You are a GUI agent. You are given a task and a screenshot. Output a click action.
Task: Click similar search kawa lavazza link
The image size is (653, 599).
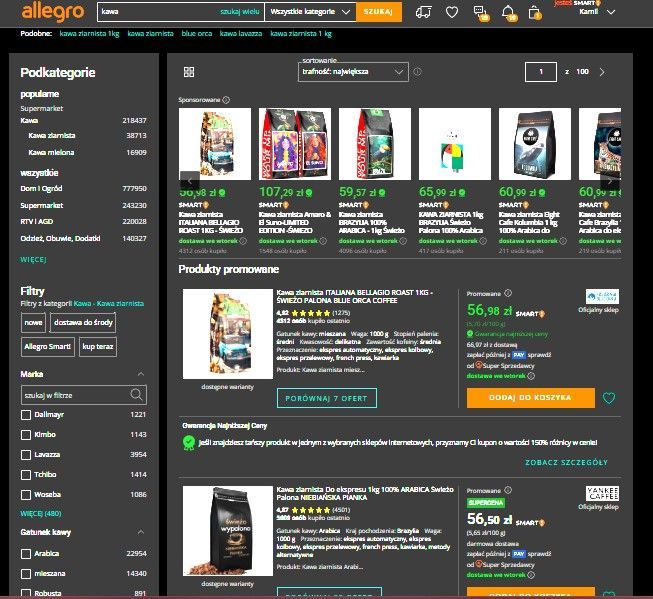point(241,34)
